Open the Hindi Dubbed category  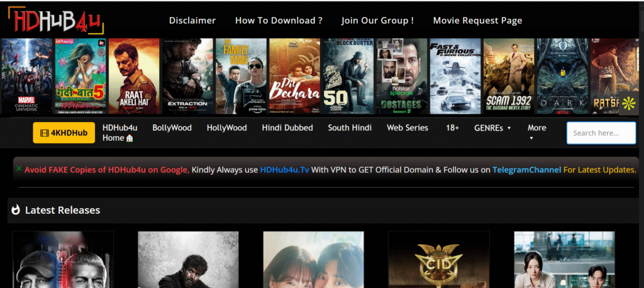(287, 128)
